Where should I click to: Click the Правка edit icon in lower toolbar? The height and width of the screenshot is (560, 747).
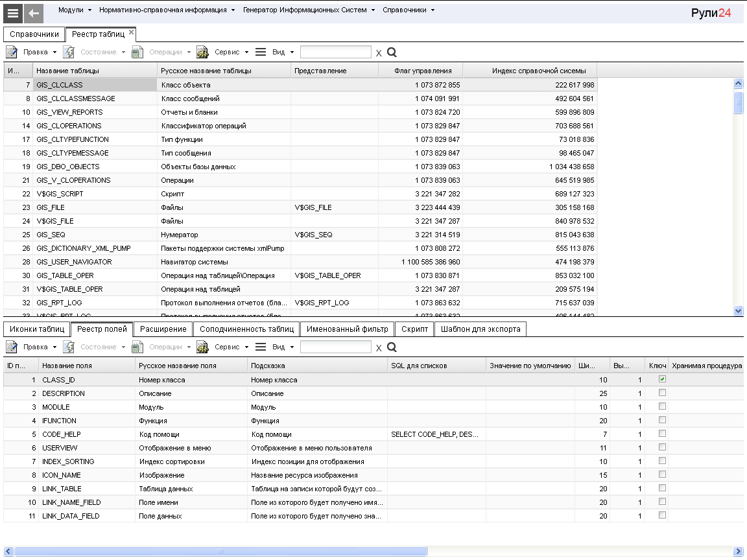(12, 347)
